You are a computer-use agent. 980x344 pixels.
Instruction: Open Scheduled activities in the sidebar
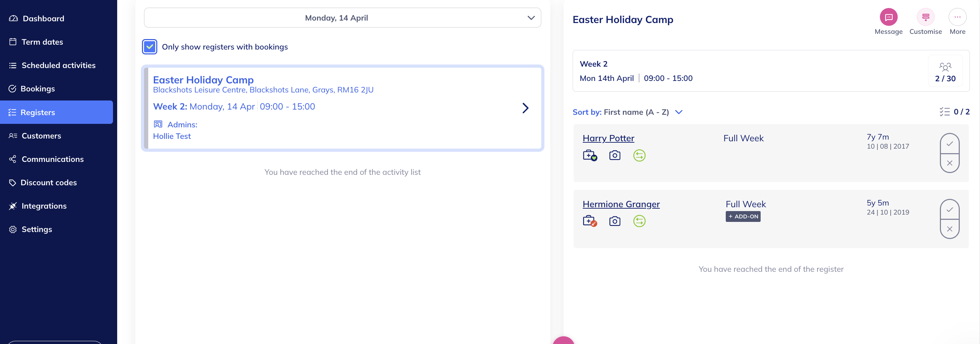(58, 66)
